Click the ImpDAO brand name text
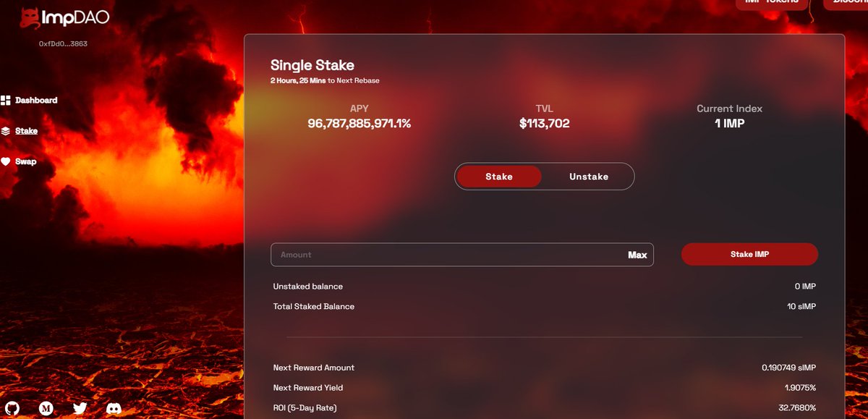The height and width of the screenshot is (419, 868). coord(76,18)
